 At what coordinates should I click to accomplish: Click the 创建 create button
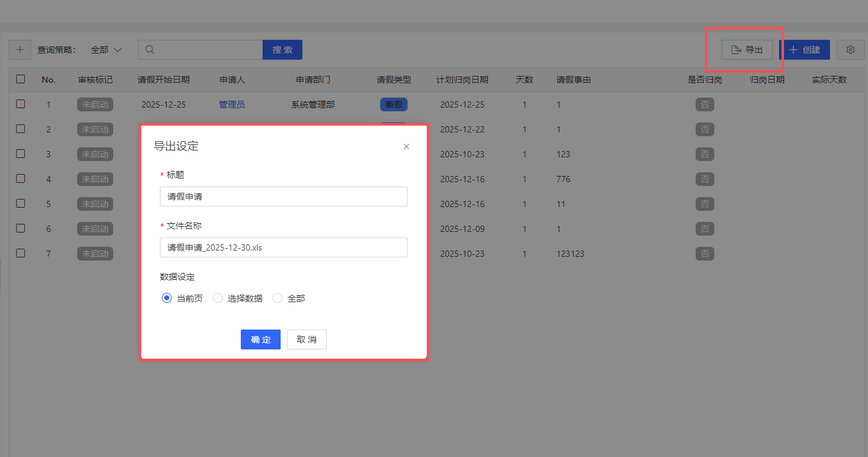pos(805,50)
